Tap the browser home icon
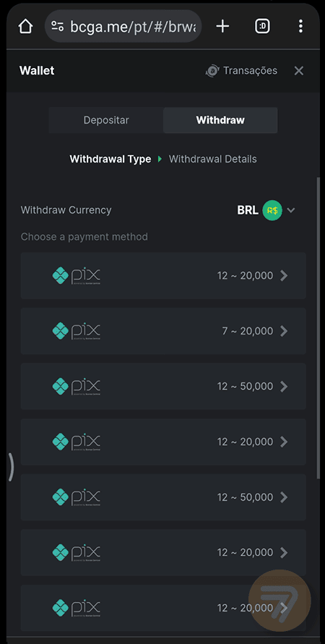325x644 pixels. pos(25,27)
